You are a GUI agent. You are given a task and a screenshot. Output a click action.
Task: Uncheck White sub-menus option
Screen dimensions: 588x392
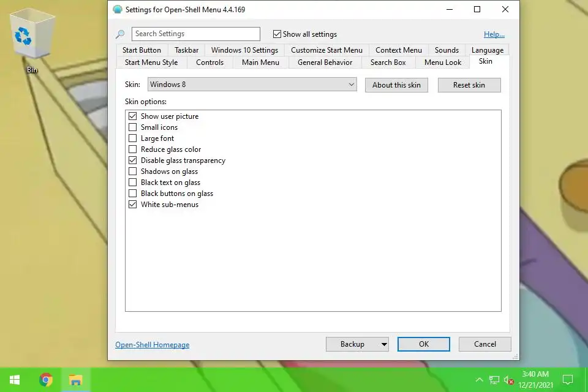(132, 205)
